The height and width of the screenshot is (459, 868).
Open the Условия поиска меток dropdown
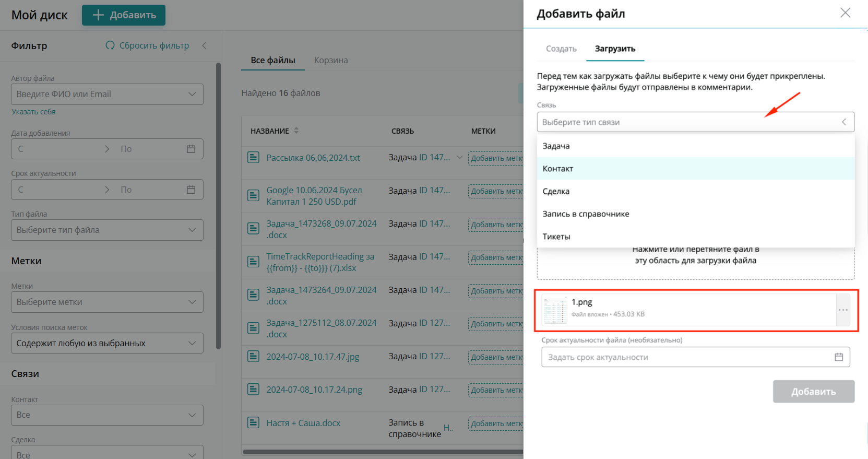point(192,343)
